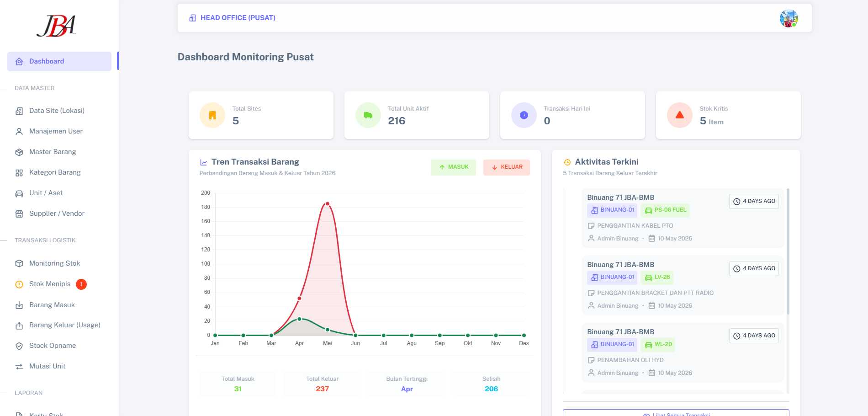Click PENGGANTIAN BRACKET DAN PTT RADIO text
This screenshot has height=416, width=868.
click(x=655, y=293)
